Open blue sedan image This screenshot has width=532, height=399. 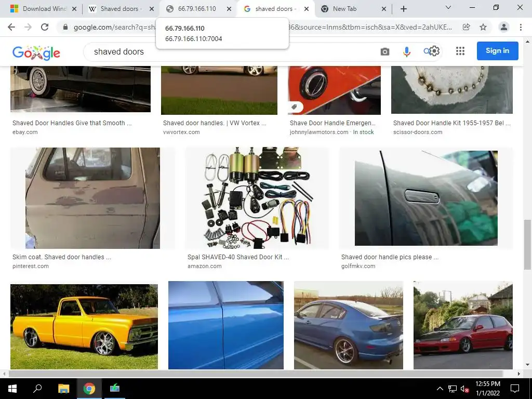point(349,325)
